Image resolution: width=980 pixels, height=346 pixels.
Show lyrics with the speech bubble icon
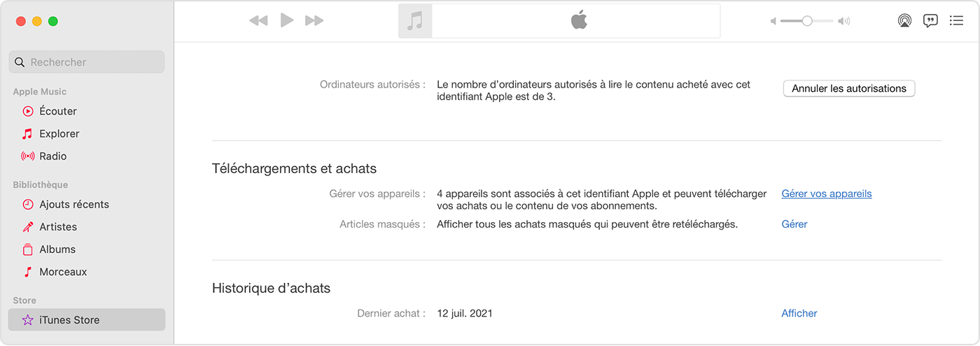tap(930, 21)
